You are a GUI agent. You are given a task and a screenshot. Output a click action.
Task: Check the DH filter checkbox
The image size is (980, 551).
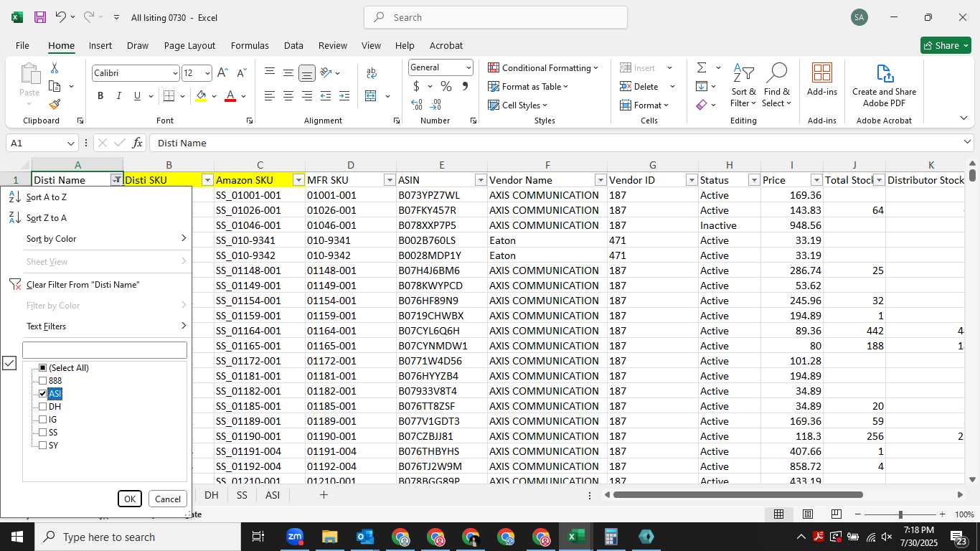(43, 407)
